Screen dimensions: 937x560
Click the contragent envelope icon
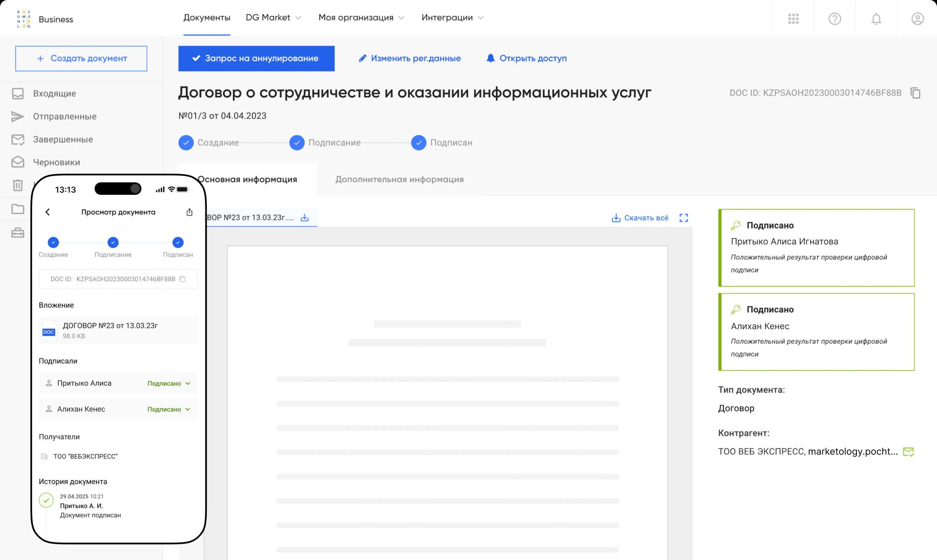tap(908, 452)
